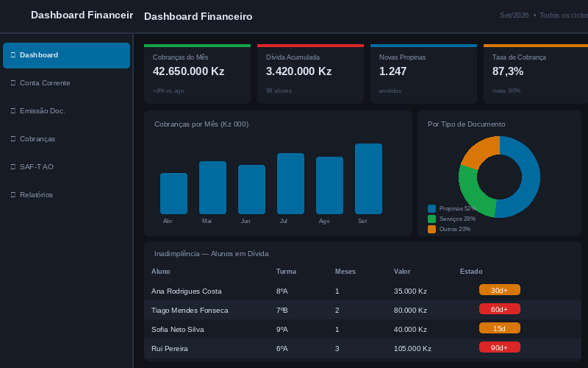Click the Dashboard menu icon

(x=13, y=54)
